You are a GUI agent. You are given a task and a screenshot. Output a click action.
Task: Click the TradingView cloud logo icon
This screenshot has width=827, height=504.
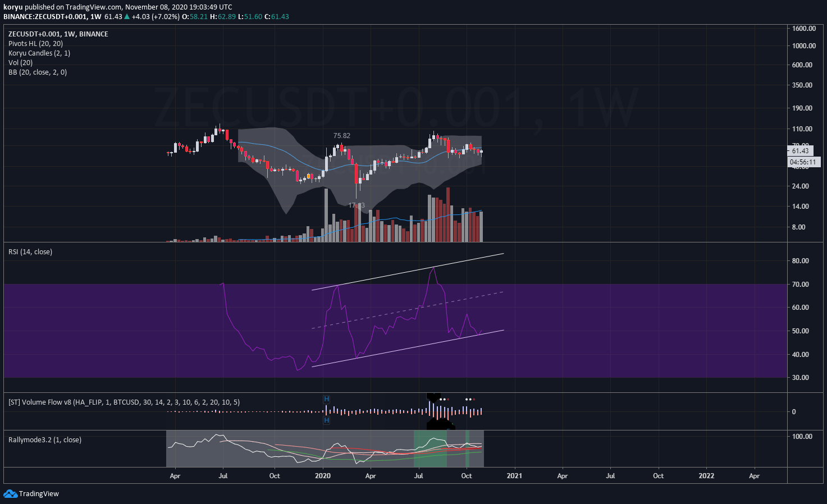(x=10, y=493)
